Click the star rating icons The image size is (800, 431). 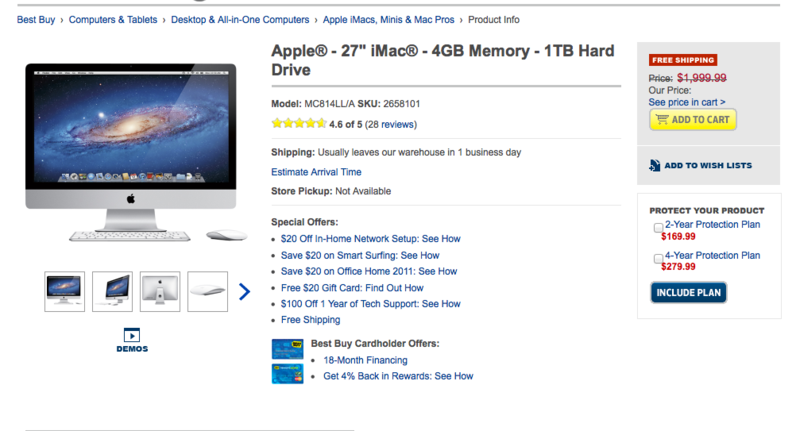[x=299, y=123]
